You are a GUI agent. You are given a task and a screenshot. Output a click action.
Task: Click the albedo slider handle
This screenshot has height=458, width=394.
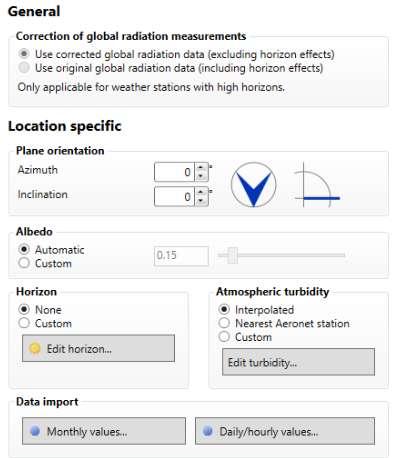coord(232,255)
